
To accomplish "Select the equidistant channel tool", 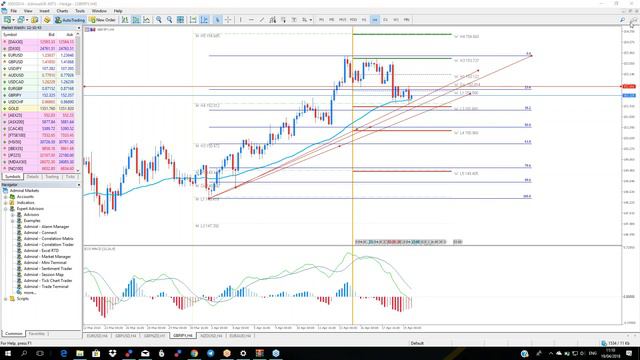I will pyautogui.click(x=273, y=20).
